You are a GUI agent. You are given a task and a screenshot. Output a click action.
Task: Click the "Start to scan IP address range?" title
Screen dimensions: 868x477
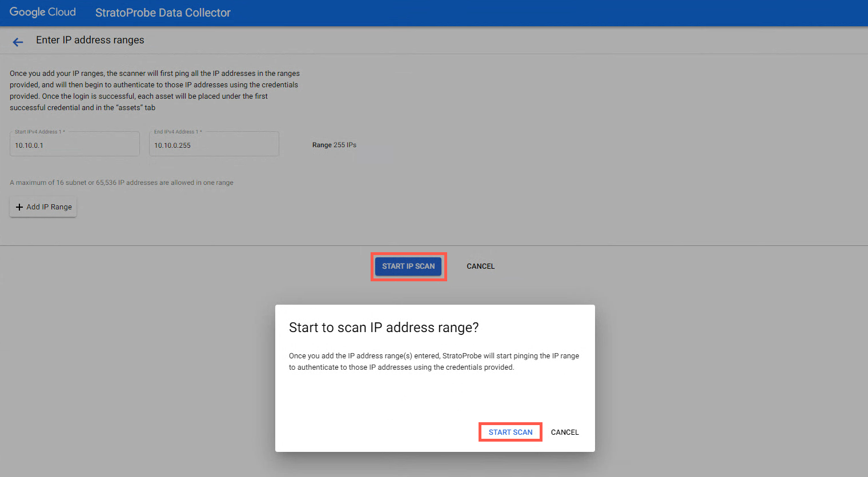384,328
